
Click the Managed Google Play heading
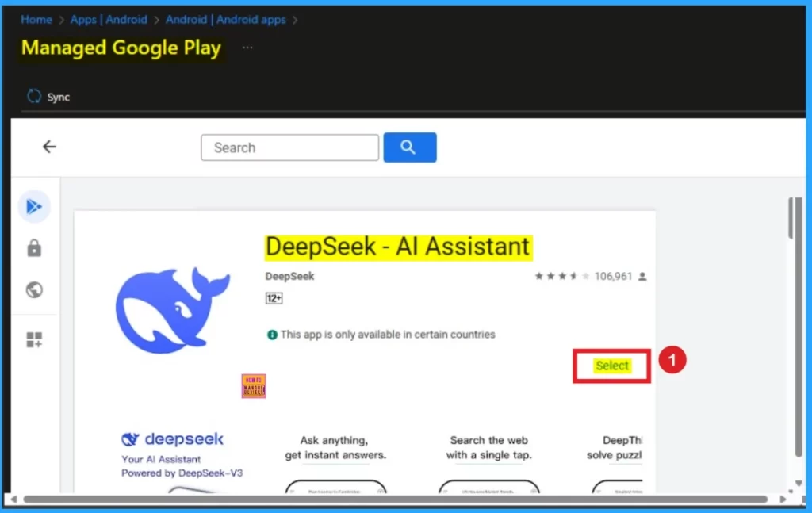point(121,48)
